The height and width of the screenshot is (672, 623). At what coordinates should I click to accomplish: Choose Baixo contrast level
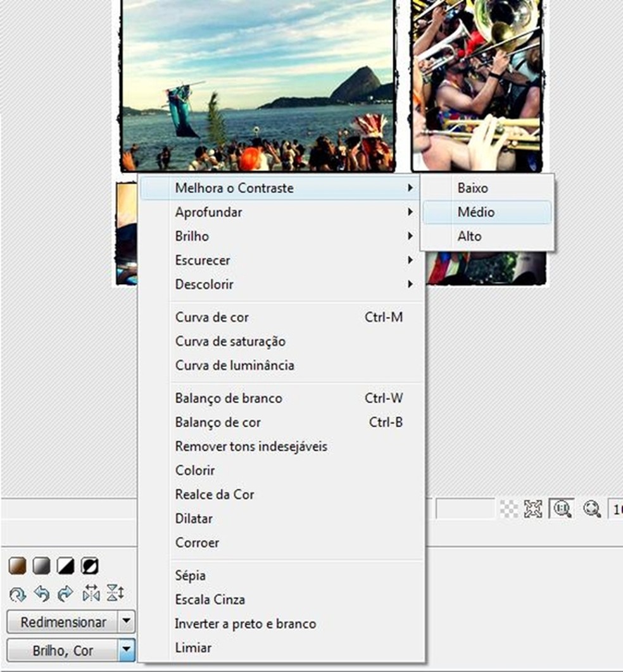point(487,188)
